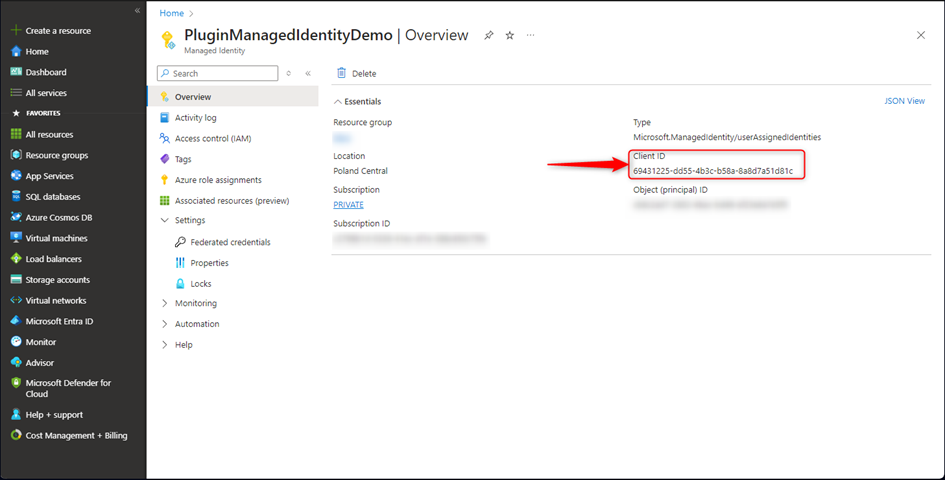Click the Create a resource plus icon

click(x=16, y=30)
